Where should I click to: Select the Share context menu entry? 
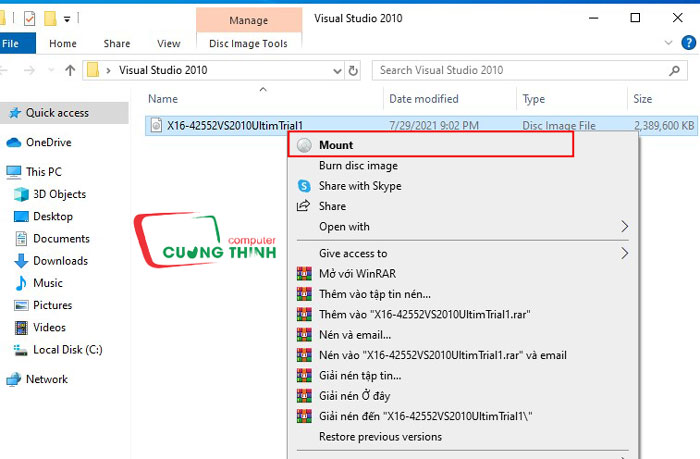(x=332, y=206)
